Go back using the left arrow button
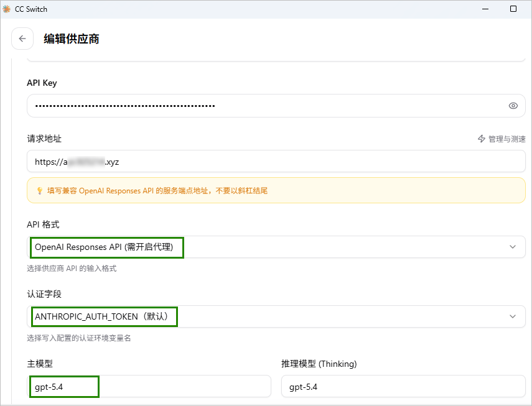Screen dimensions: 532x406 [22, 39]
